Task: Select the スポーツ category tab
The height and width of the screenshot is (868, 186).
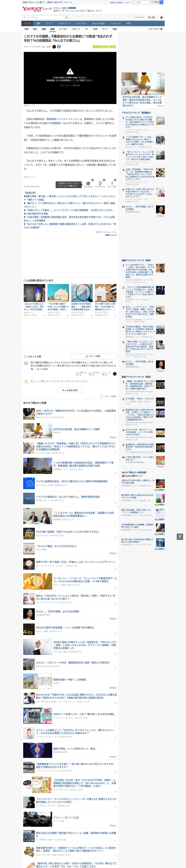Action: 76,29
